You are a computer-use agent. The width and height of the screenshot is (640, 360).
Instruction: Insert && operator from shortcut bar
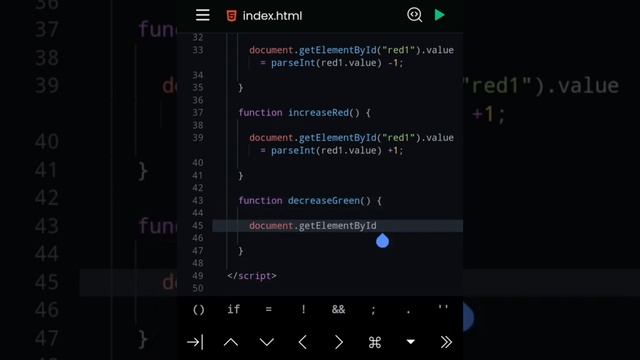[x=338, y=309]
